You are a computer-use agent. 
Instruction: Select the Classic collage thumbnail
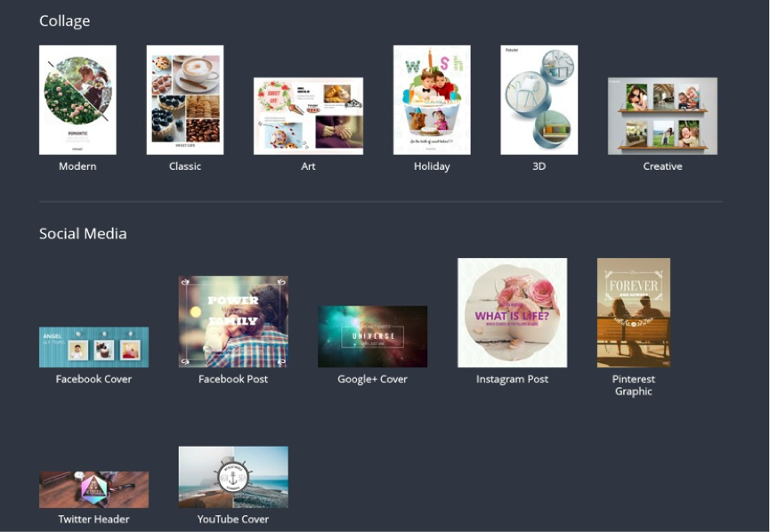pyautogui.click(x=185, y=101)
